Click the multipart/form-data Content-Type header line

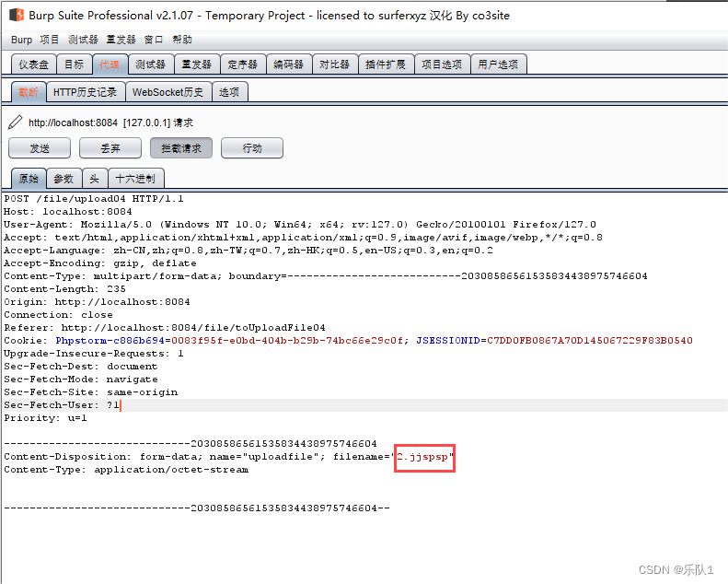click(326, 276)
